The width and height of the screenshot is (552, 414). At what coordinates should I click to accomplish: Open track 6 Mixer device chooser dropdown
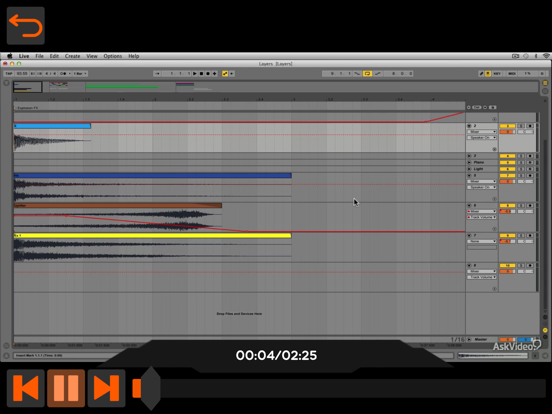tap(482, 211)
